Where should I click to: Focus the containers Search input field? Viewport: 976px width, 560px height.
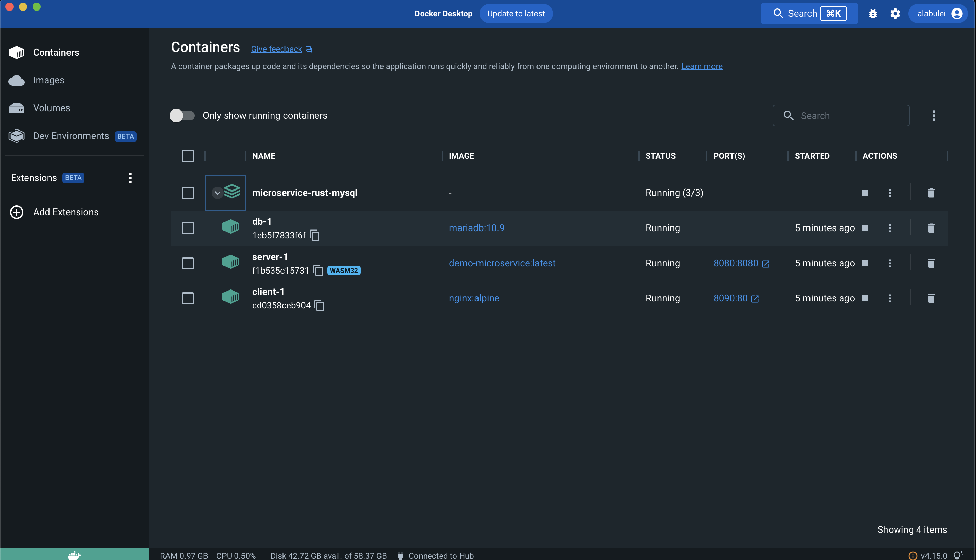(841, 115)
